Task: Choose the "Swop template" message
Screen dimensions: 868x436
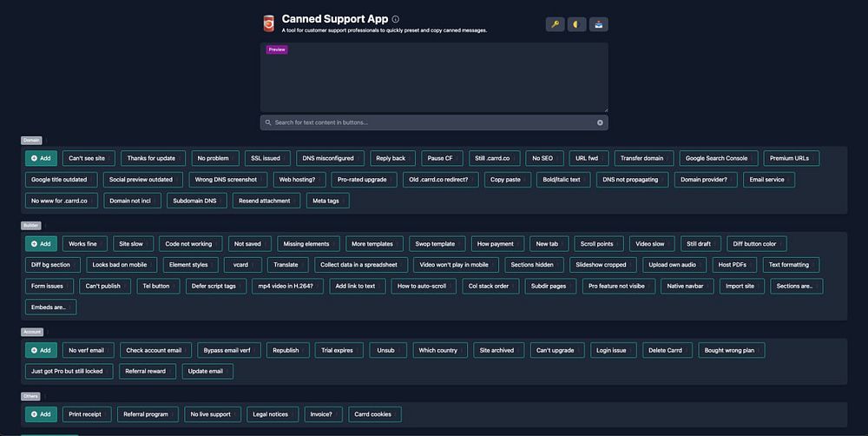Action: 437,244
